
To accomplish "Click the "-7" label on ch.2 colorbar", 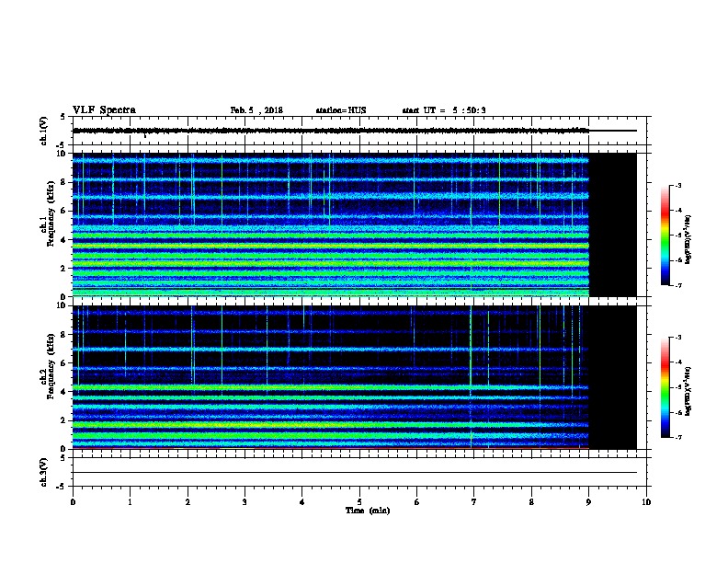I will click(677, 438).
